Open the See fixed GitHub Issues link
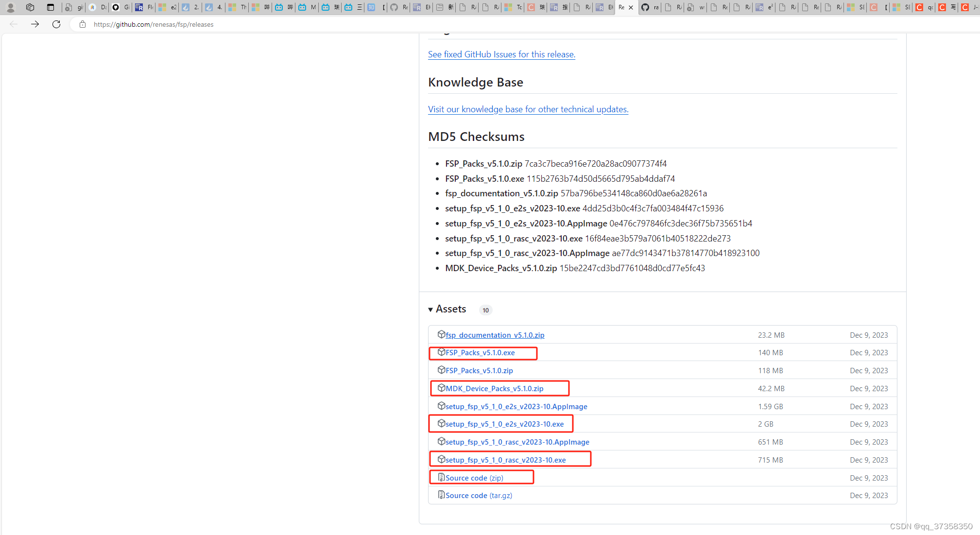The height and width of the screenshot is (535, 980). click(x=501, y=54)
